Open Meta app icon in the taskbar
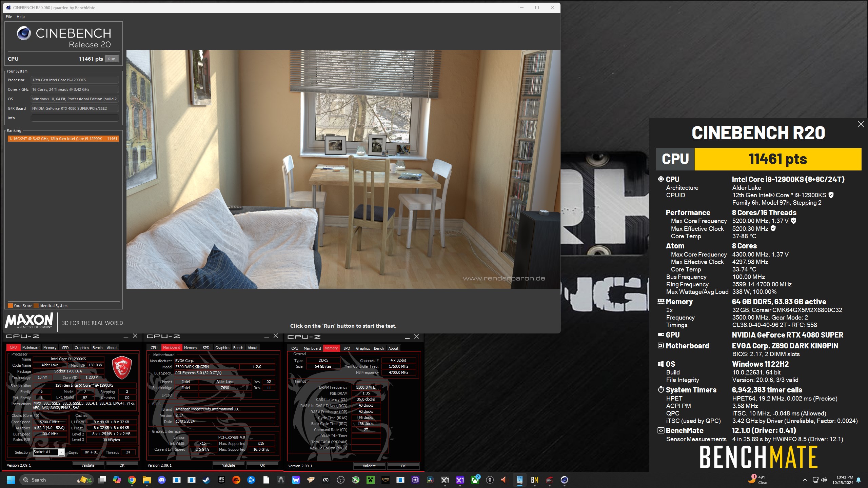 point(326,480)
